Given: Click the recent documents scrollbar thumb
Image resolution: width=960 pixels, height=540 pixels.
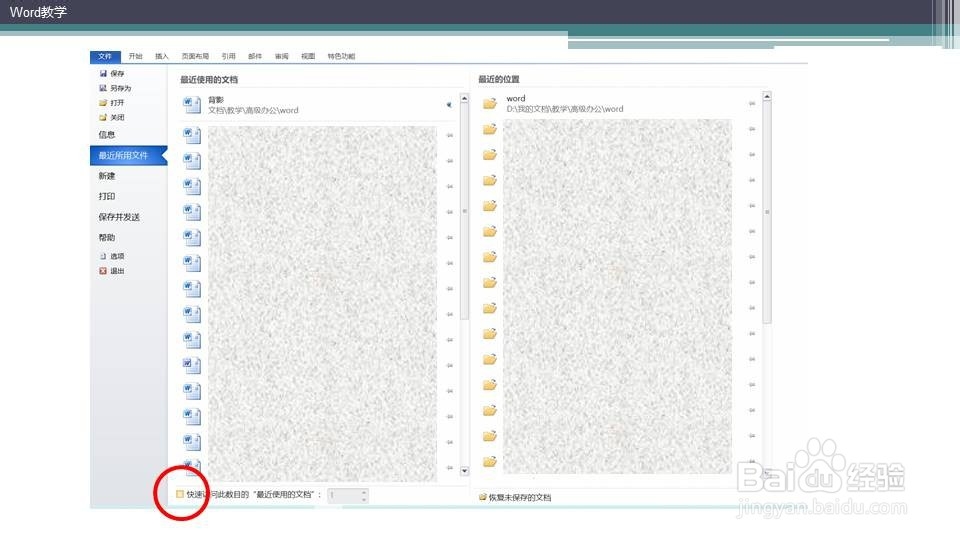Looking at the screenshot, I should pyautogui.click(x=464, y=211).
